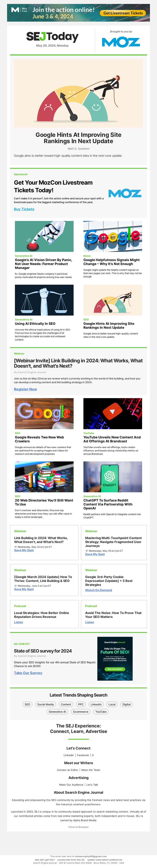Open the YouTube keyboard article image
The height and width of the screenshot is (868, 157).
pos(113,413)
